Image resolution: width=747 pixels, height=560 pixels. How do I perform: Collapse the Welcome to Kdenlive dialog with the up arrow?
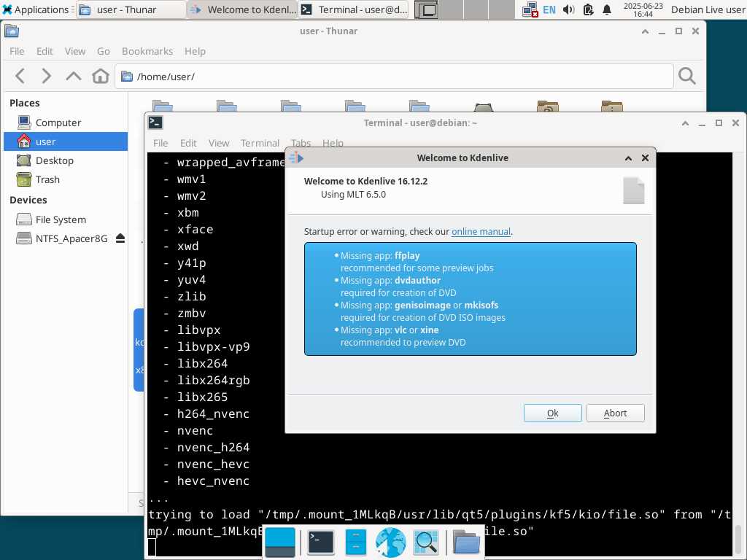[x=628, y=158]
